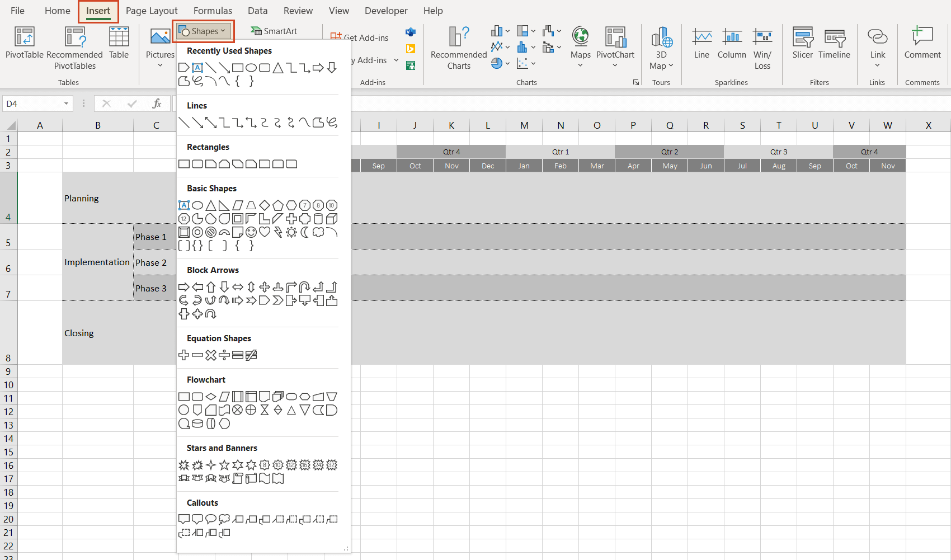This screenshot has width=951, height=560.
Task: Insert a SmartArt graphic
Action: [274, 31]
